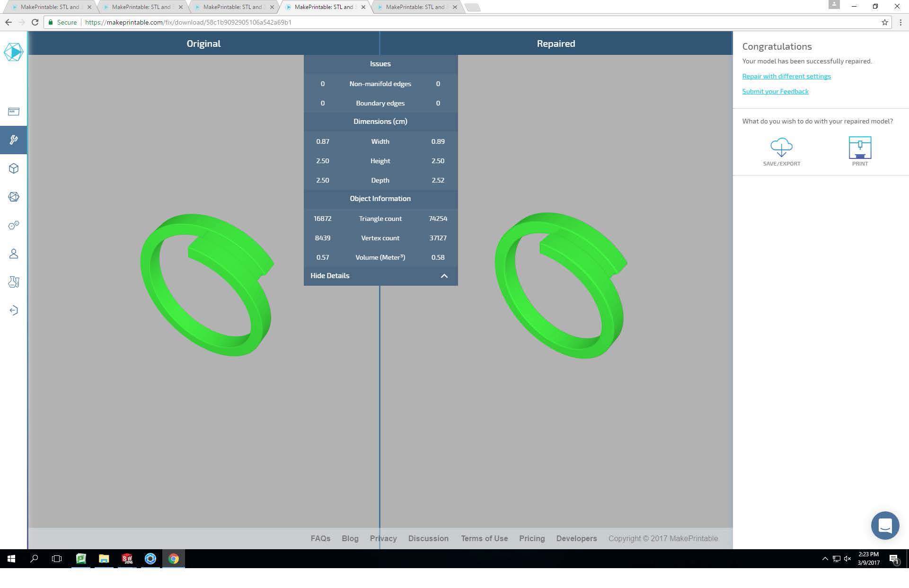Image resolution: width=909 pixels, height=588 pixels.
Task: Click the Print 3D printer icon
Action: [x=859, y=148]
